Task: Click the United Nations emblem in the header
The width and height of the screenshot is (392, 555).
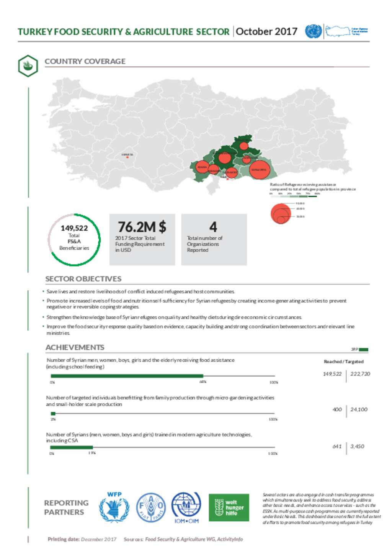Action: (313, 31)
